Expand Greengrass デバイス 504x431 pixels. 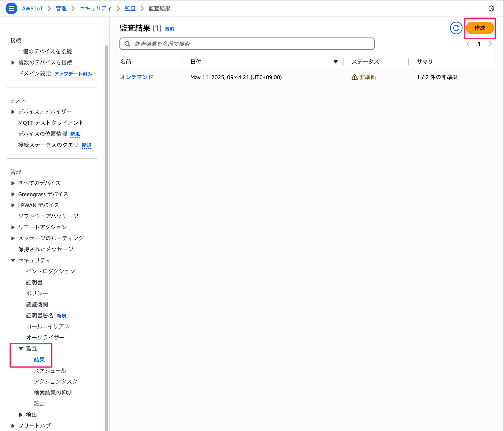(x=13, y=194)
